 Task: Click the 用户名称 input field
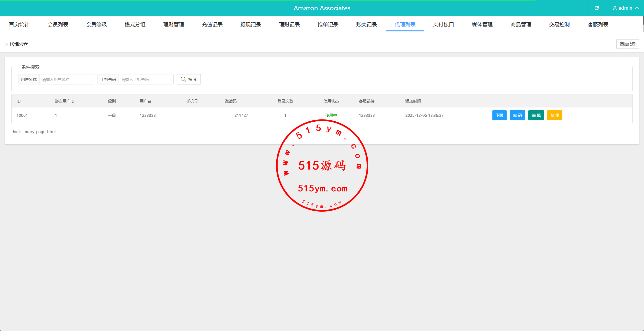(x=66, y=79)
